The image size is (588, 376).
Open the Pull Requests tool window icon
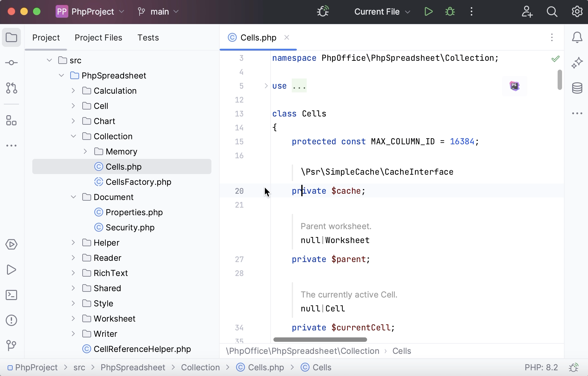pyautogui.click(x=11, y=88)
